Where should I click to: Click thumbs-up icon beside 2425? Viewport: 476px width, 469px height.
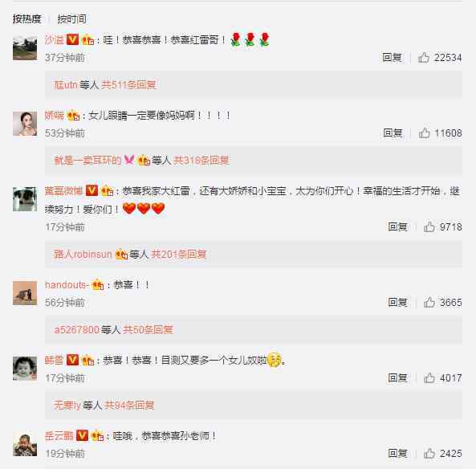(x=429, y=454)
